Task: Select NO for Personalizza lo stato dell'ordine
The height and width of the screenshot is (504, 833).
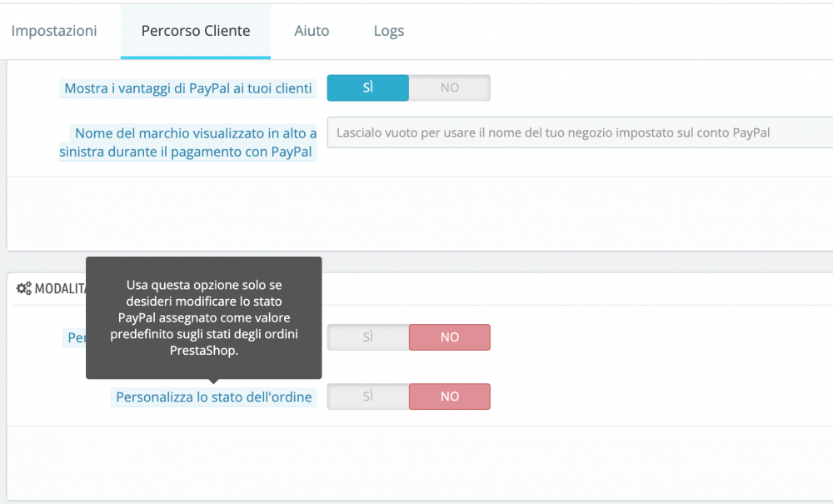Action: coord(450,397)
